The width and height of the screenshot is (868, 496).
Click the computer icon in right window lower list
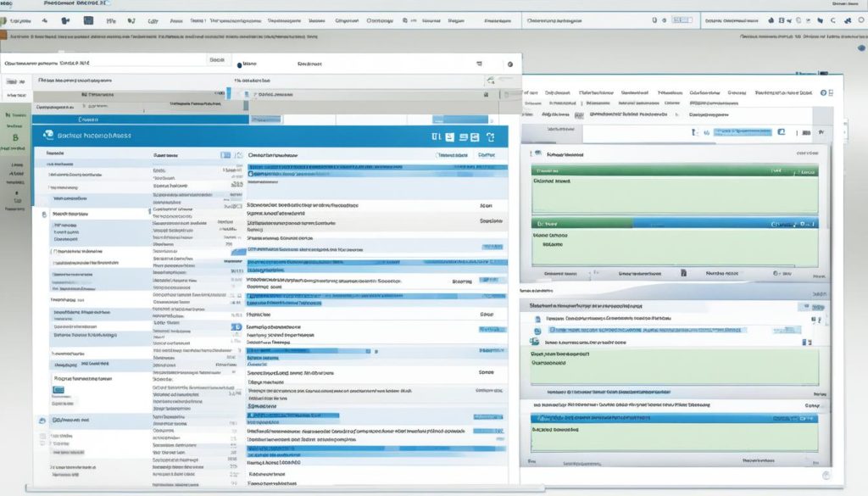click(x=534, y=342)
